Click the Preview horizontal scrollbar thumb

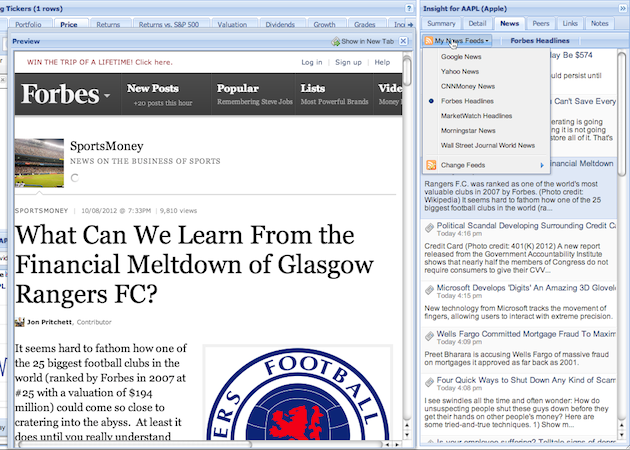(x=135, y=444)
